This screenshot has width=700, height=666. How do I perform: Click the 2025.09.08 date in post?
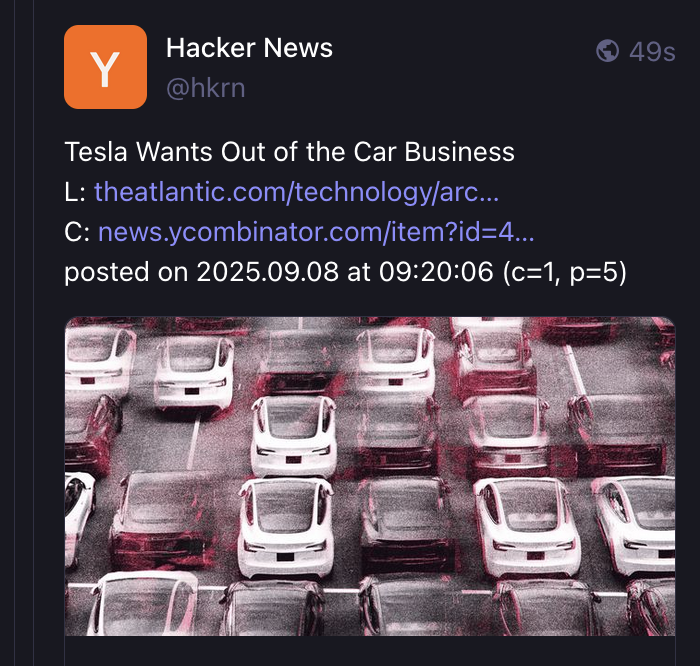pyautogui.click(x=267, y=272)
